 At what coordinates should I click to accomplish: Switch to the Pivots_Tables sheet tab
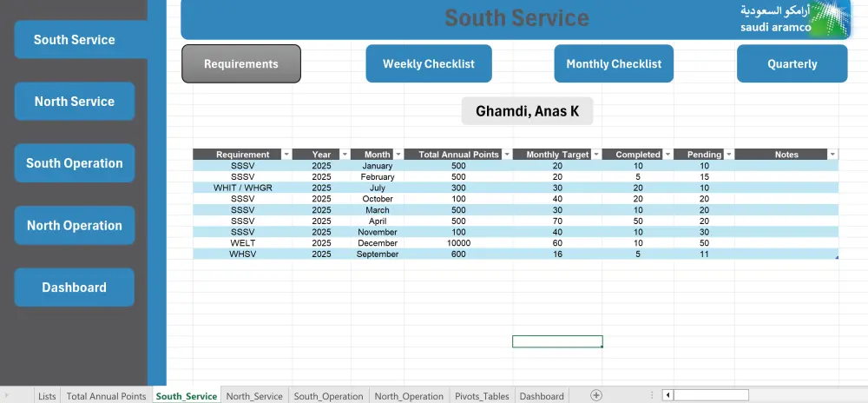(482, 396)
